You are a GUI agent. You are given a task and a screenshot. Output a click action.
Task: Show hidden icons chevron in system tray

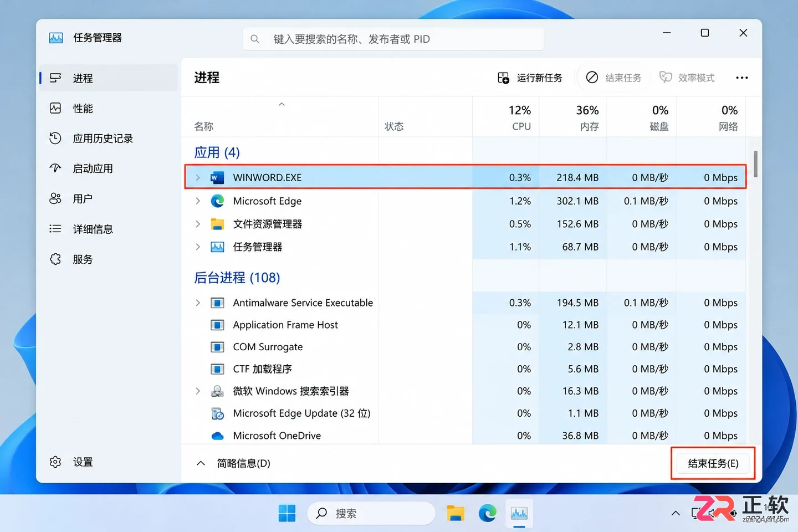[x=676, y=513]
